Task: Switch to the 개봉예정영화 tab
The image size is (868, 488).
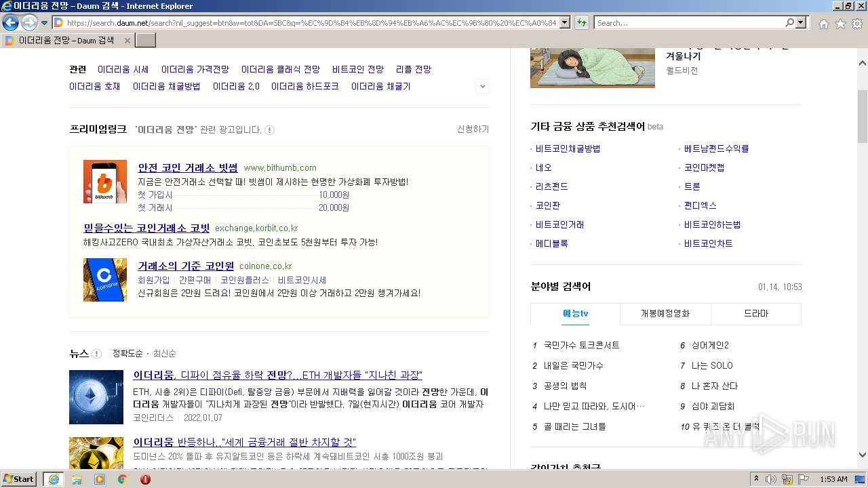Action: tap(665, 314)
